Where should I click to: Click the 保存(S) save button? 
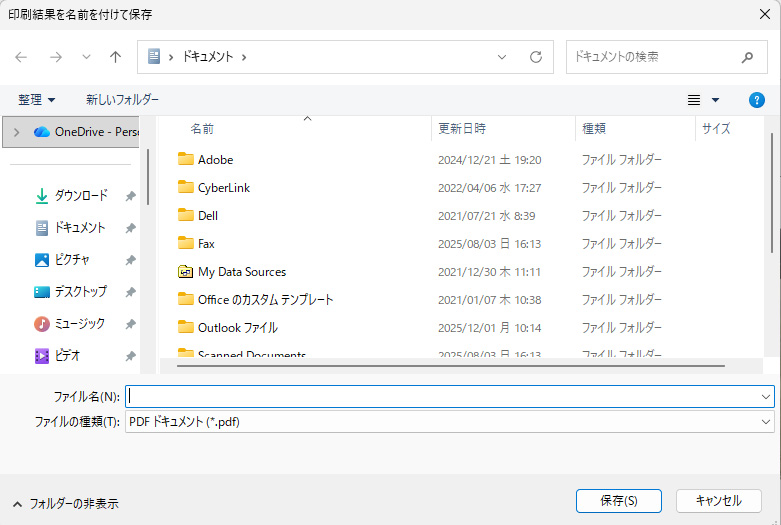(x=619, y=501)
